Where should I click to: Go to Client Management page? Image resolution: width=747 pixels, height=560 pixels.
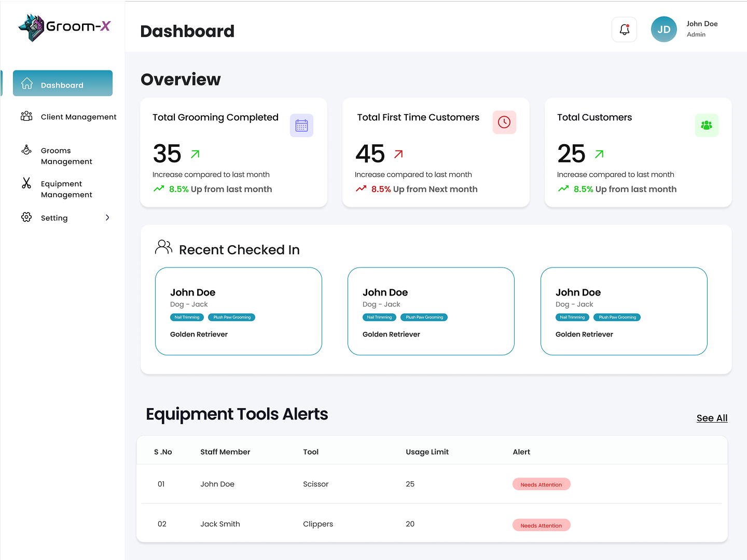click(x=78, y=117)
